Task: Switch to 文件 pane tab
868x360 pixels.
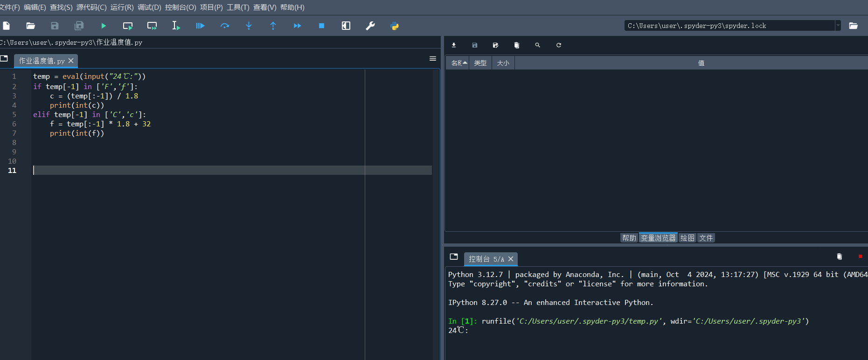Action: [706, 238]
